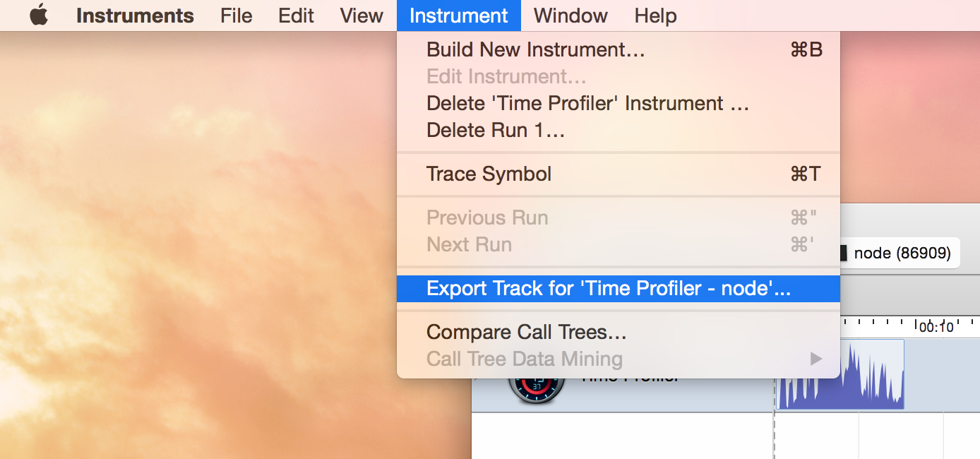The height and width of the screenshot is (459, 980).
Task: Open the Window menu
Action: coord(570,16)
